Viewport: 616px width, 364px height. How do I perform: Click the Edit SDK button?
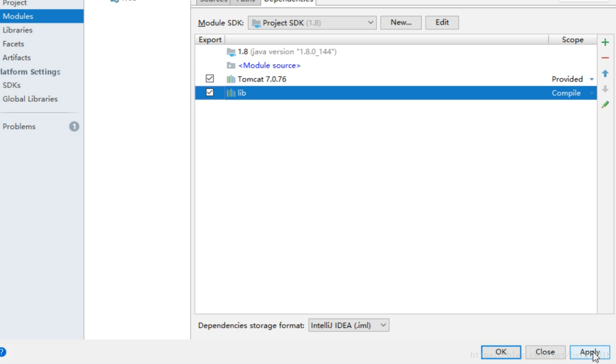[x=442, y=23]
